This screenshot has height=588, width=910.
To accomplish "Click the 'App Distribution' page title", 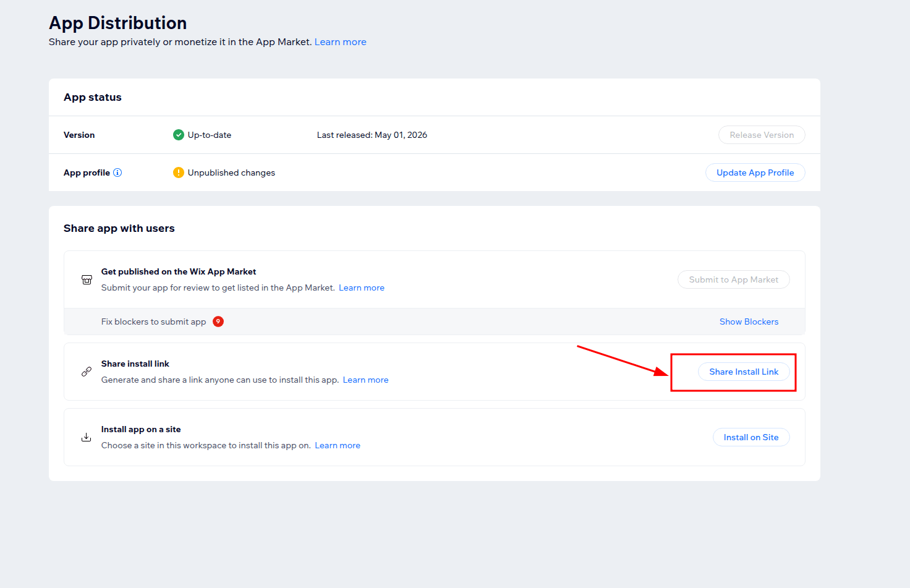I will [x=118, y=23].
